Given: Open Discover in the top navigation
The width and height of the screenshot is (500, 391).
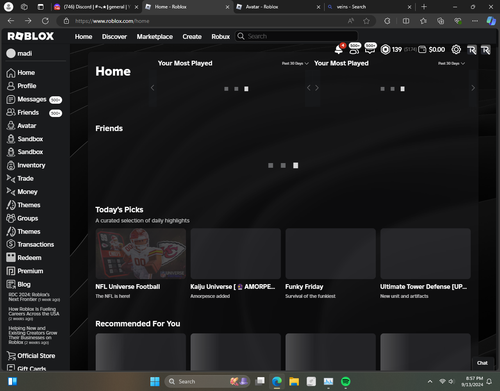Looking at the screenshot, I should tap(114, 36).
